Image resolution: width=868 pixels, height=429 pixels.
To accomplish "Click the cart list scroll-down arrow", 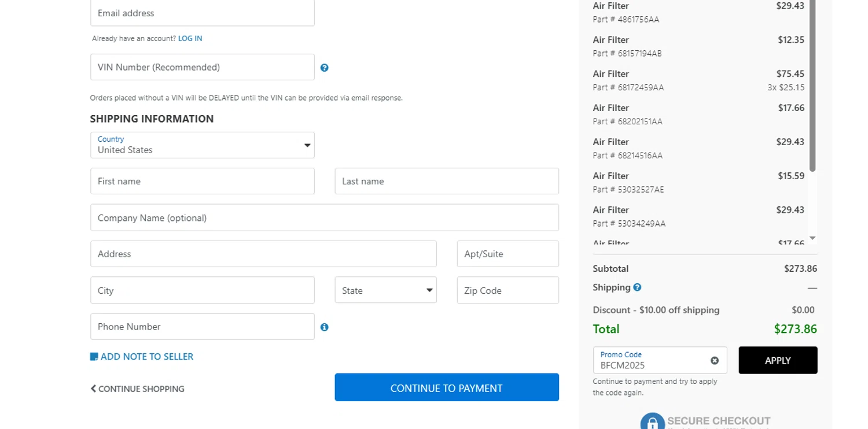I will click(812, 238).
